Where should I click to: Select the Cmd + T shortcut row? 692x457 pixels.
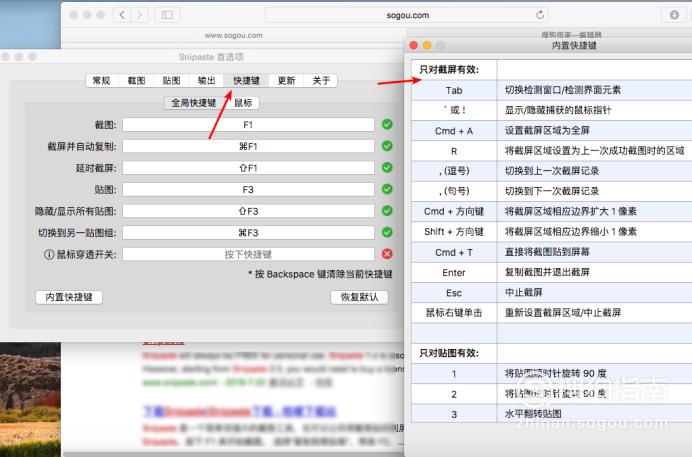click(551, 252)
